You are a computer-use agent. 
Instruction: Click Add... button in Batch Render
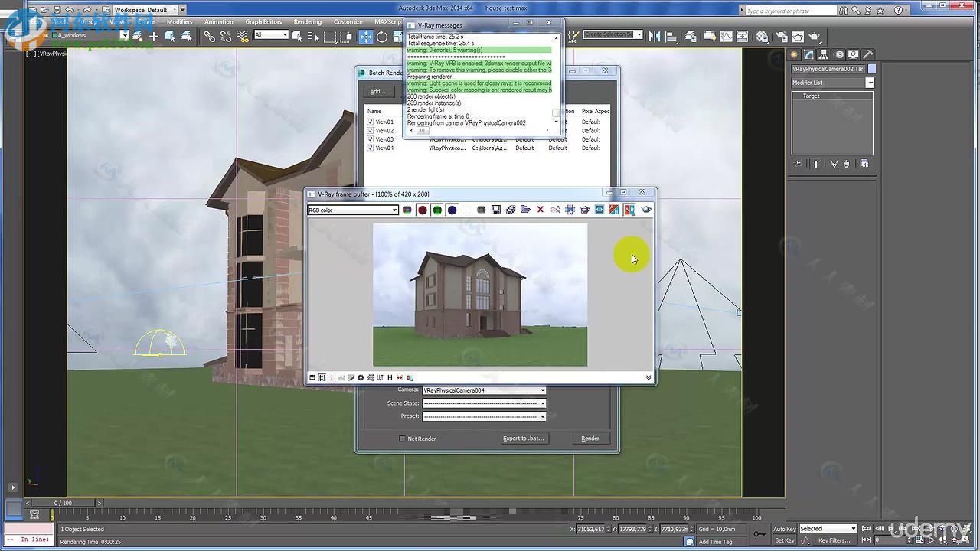(x=378, y=91)
